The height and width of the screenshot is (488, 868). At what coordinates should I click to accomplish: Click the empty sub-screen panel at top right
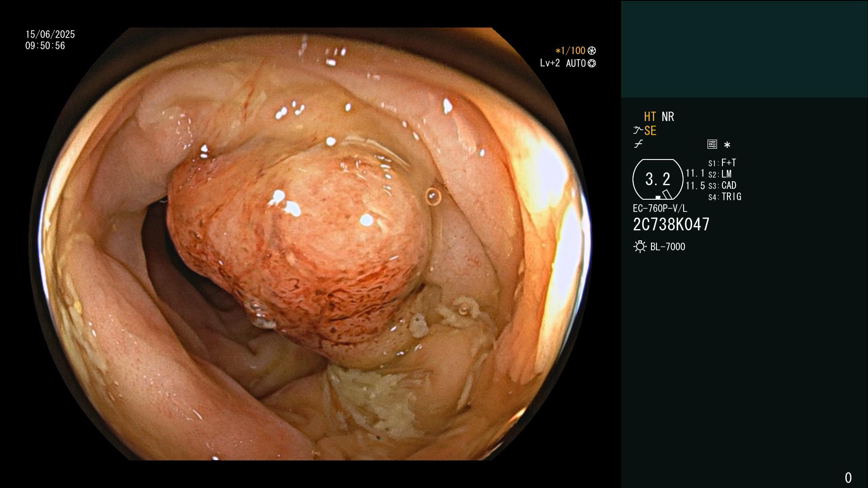[x=744, y=49]
